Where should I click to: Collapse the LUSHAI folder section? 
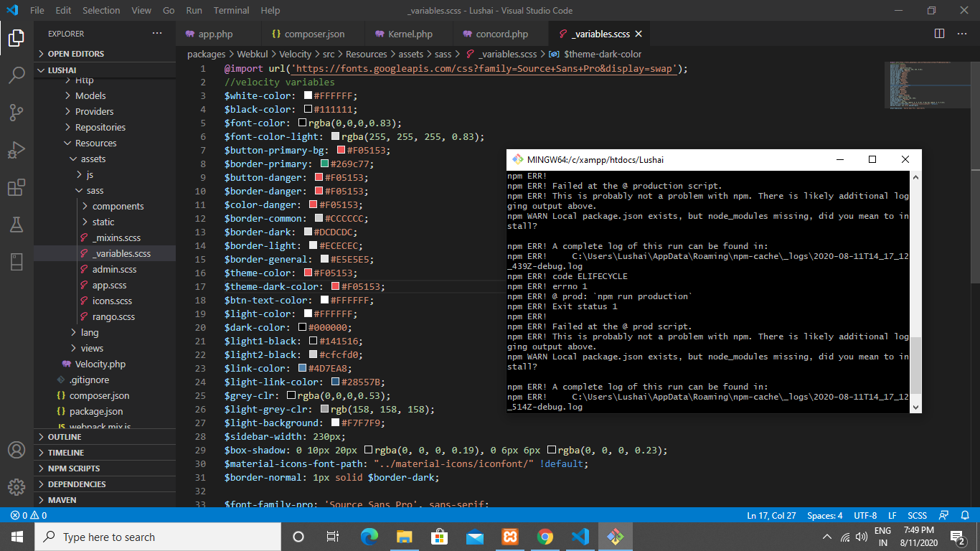105,70
